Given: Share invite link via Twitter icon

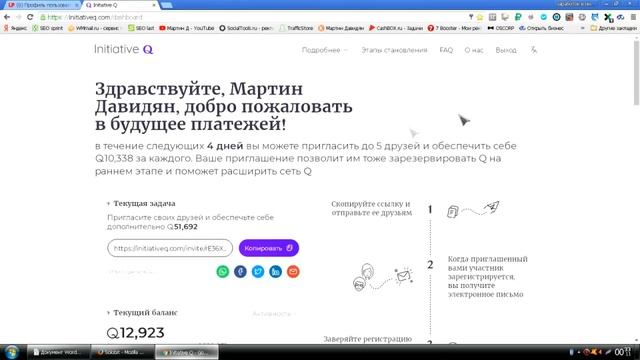Looking at the screenshot, I should [x=258, y=271].
